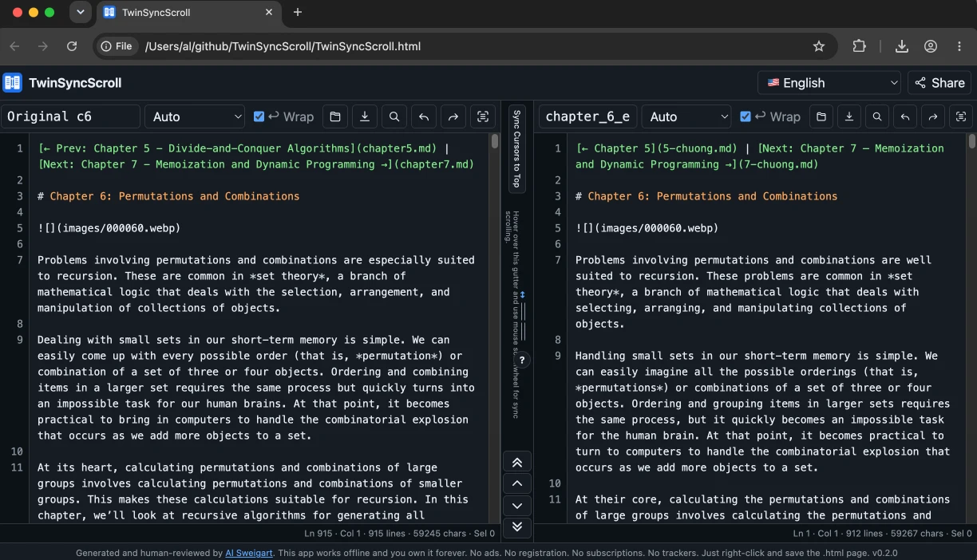Click the TwinSyncScroll logo icon
The width and height of the screenshot is (977, 560).
click(x=13, y=83)
